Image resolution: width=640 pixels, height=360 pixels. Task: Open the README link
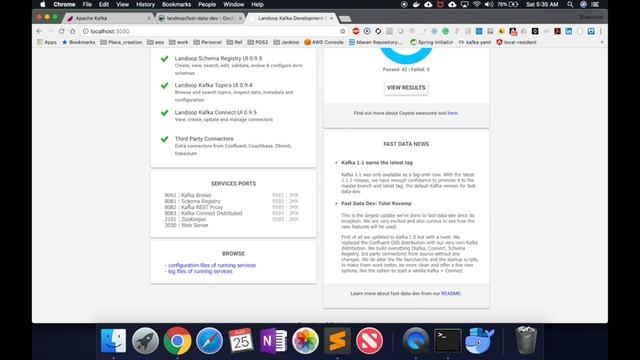451,293
